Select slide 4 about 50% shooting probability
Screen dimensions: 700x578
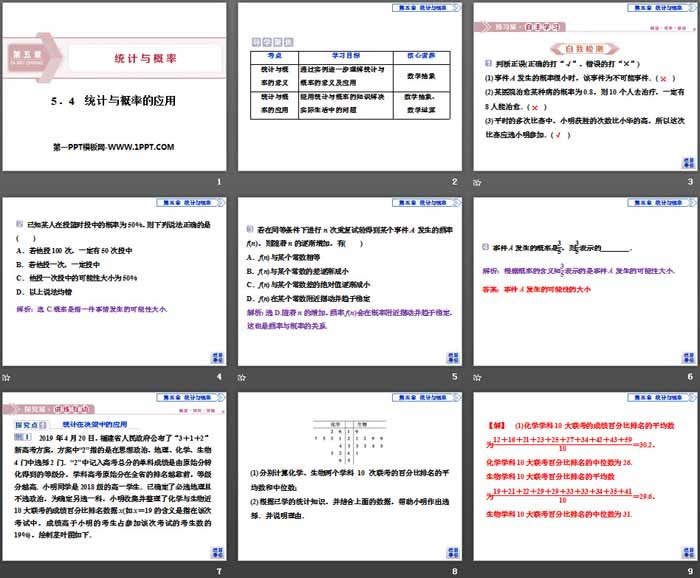point(114,282)
